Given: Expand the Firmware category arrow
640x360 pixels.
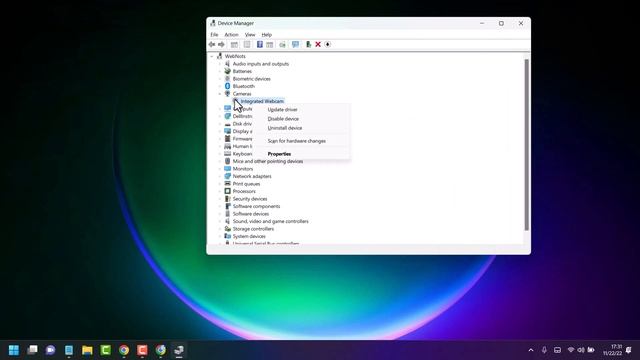Looking at the screenshot, I should pyautogui.click(x=220, y=139).
